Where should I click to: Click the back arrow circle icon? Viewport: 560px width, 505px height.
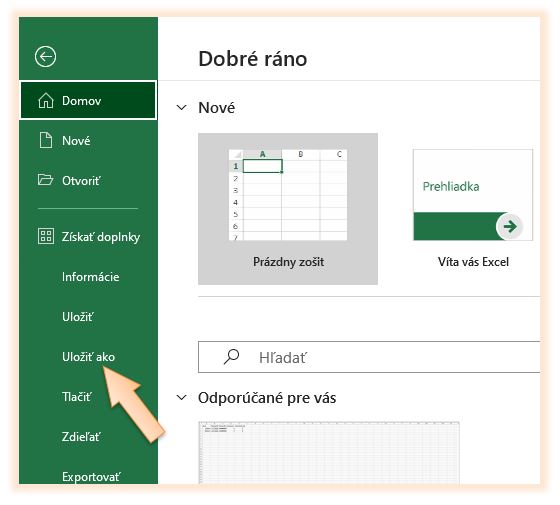tap(45, 56)
